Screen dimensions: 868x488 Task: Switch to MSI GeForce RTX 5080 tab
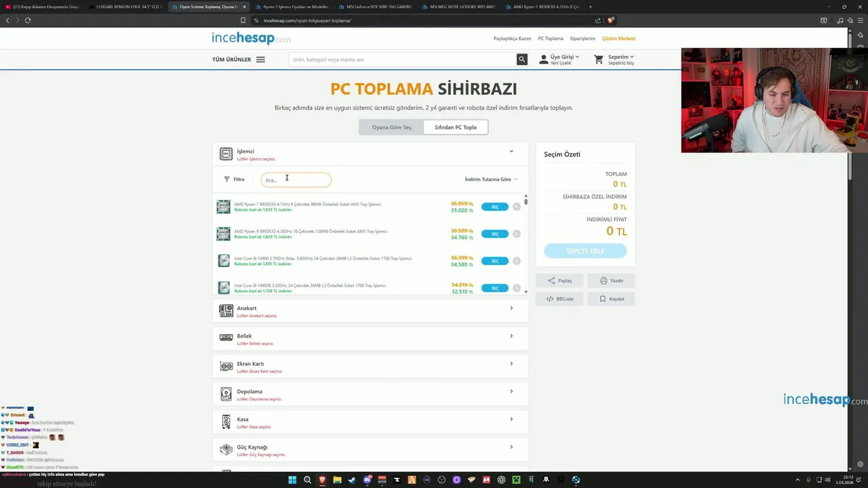point(375,7)
